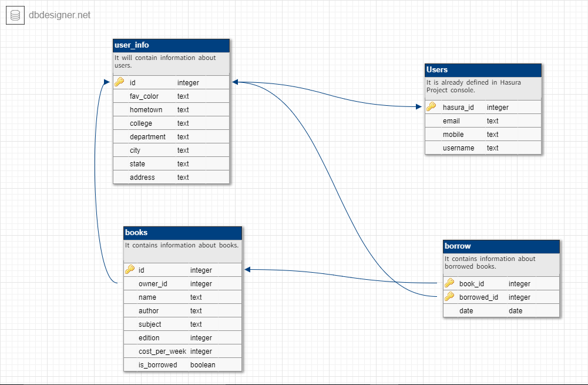Screen dimensions: 588x385
Task: Select the borrow table header
Action: [501, 246]
